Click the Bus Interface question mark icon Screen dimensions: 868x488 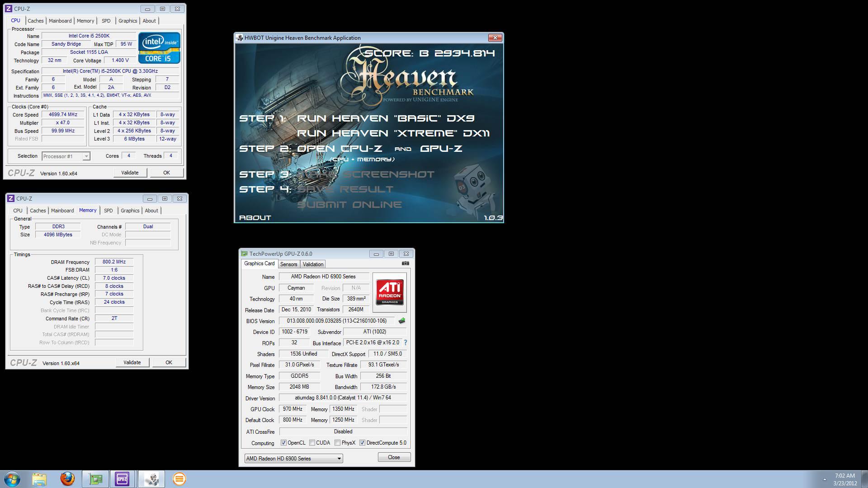pos(406,343)
